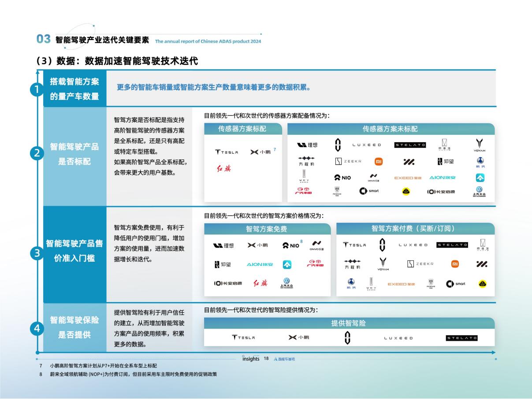
Task: Click the Tesla logo under 提供智驾险
Action: [x=243, y=338]
